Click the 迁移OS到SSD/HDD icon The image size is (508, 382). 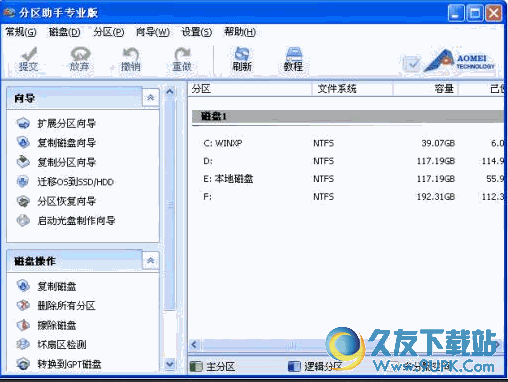pyautogui.click(x=23, y=182)
